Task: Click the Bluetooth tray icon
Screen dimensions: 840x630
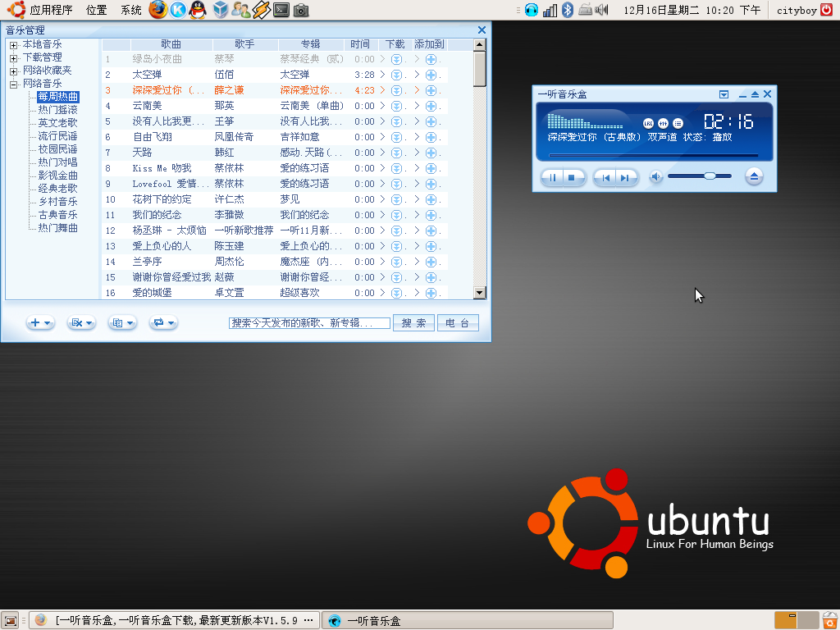Action: click(x=568, y=10)
